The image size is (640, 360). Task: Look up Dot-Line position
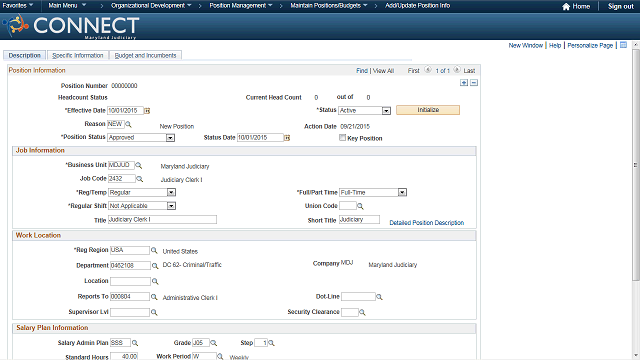click(379, 297)
